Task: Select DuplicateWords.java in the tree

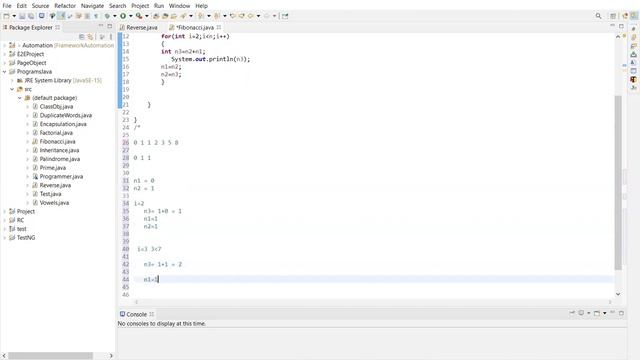Action: point(66,116)
